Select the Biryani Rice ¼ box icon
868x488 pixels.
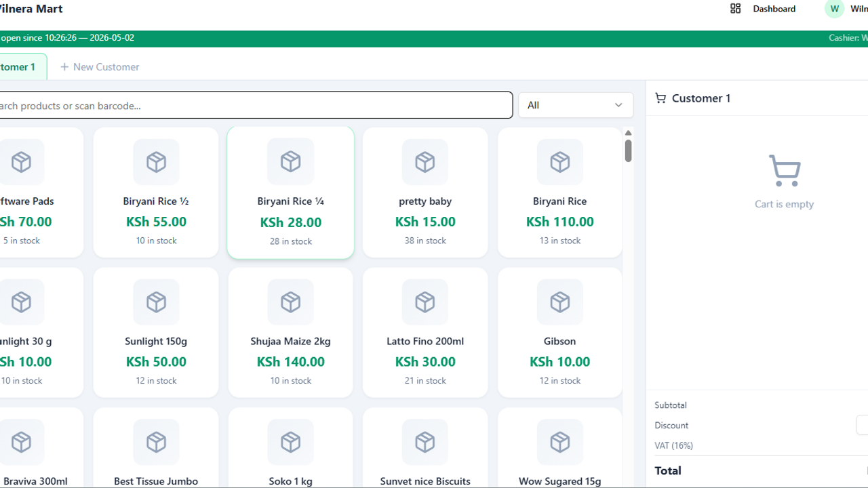(291, 162)
